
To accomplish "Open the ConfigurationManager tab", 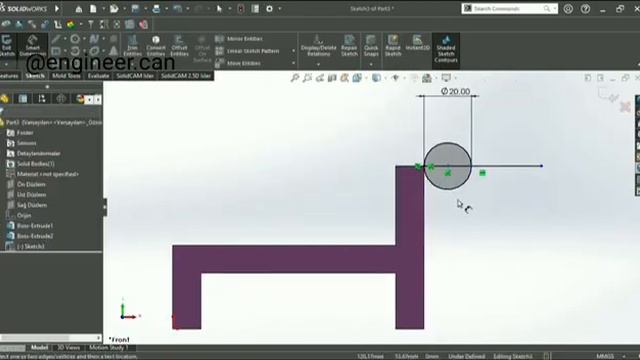I will point(42,98).
